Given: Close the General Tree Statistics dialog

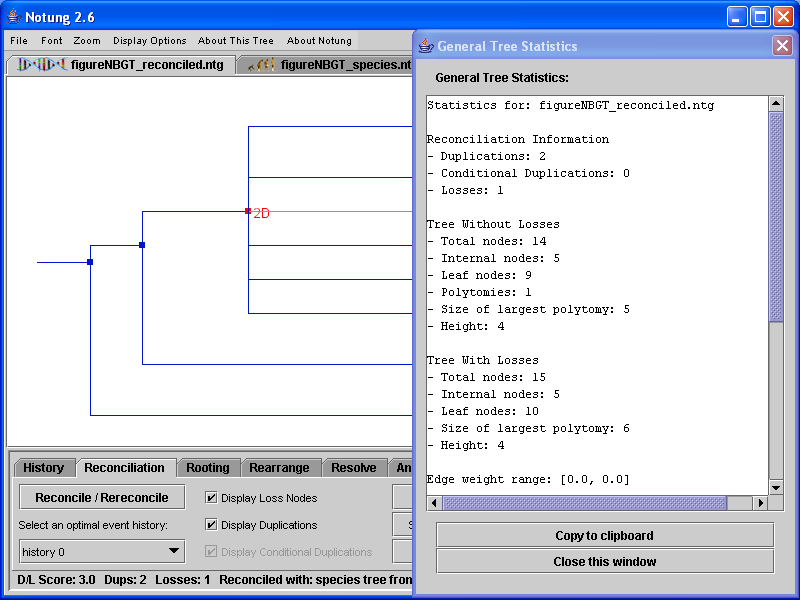Looking at the screenshot, I should [x=782, y=46].
